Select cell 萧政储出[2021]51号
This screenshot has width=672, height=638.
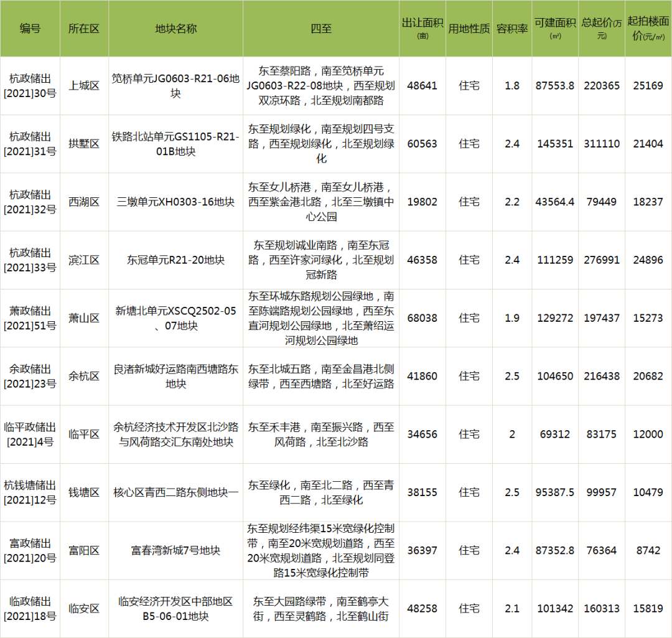(30, 318)
